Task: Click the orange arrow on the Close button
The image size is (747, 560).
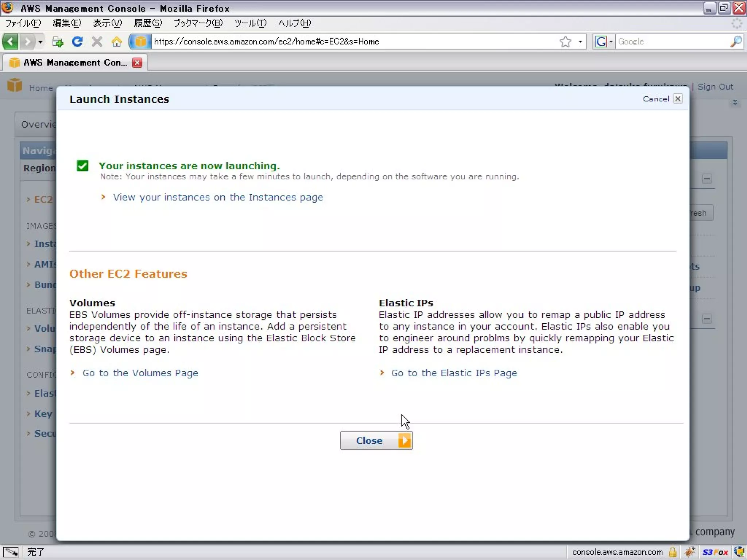Action: click(405, 440)
